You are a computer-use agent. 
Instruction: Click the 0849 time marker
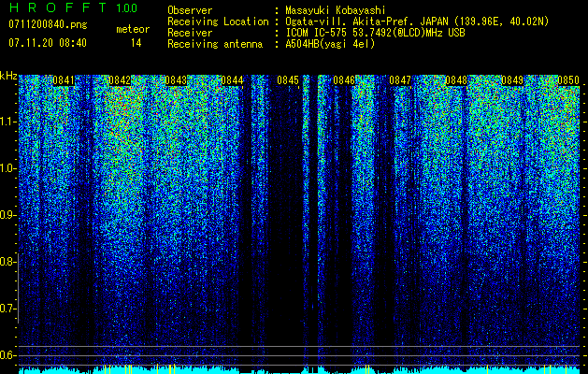pos(512,80)
